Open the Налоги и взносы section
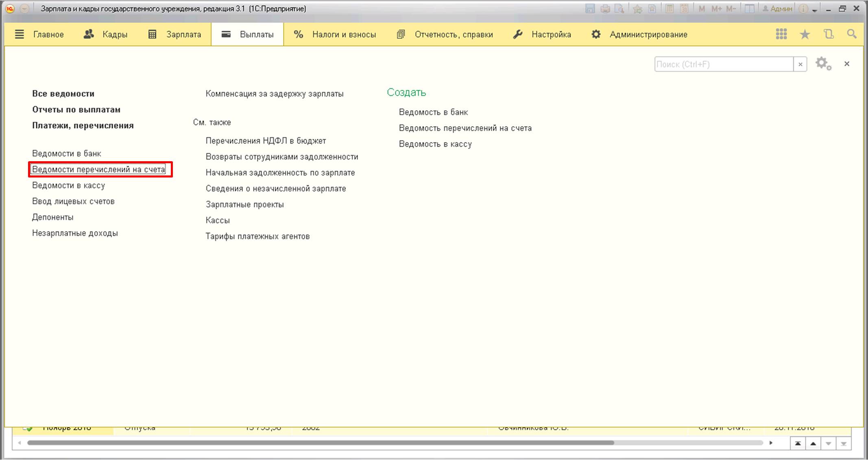Screen dimensions: 868x460 [x=335, y=35]
